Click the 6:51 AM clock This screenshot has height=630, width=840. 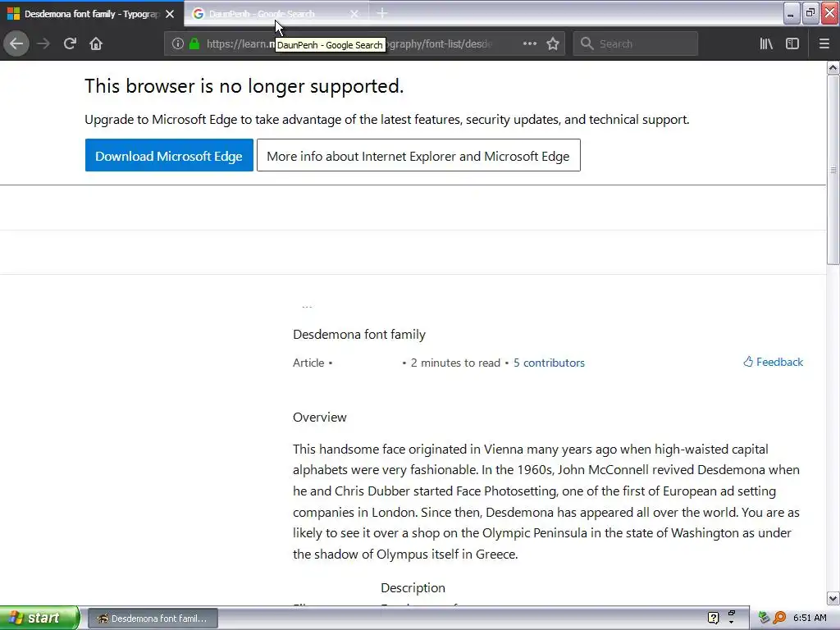pos(810,619)
